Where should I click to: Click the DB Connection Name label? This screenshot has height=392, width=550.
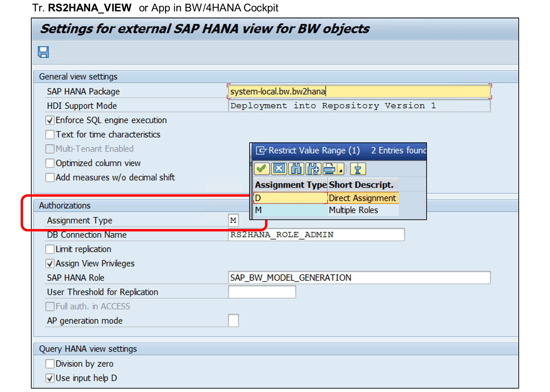click(x=87, y=235)
